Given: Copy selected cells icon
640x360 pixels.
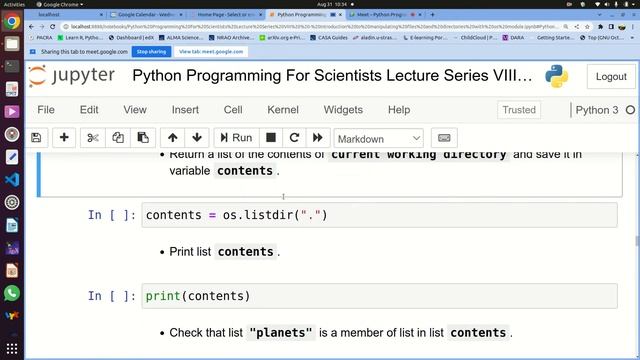Looking at the screenshot, I should (x=118, y=138).
